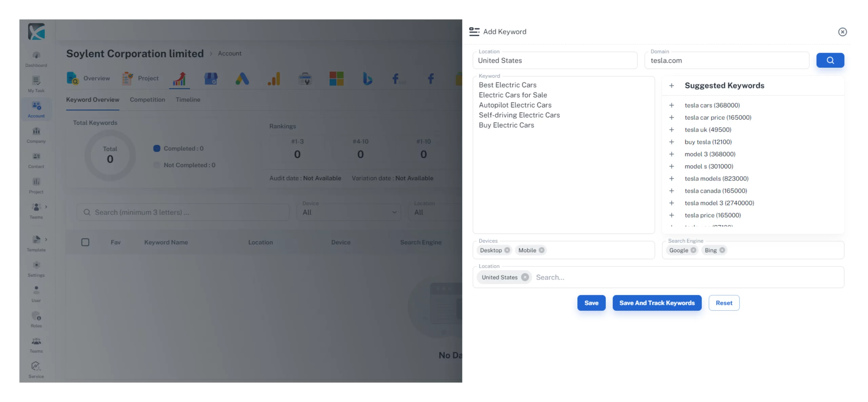Select the rank tracker chart tab

179,79
